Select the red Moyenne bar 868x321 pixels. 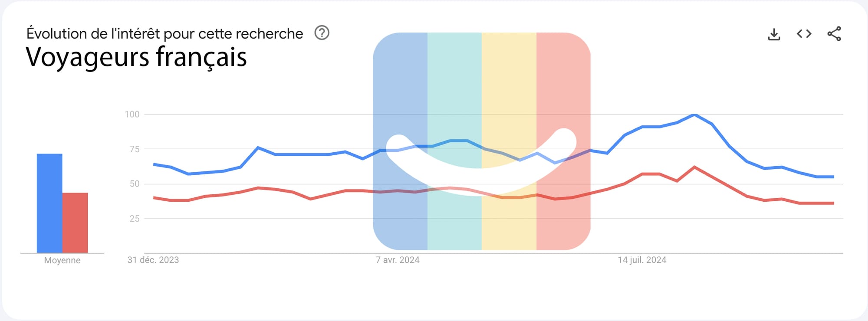coord(75,223)
